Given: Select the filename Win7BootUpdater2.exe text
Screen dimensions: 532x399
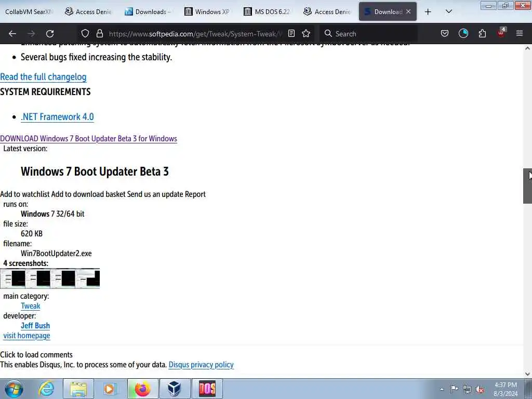Looking at the screenshot, I should coord(56,254).
